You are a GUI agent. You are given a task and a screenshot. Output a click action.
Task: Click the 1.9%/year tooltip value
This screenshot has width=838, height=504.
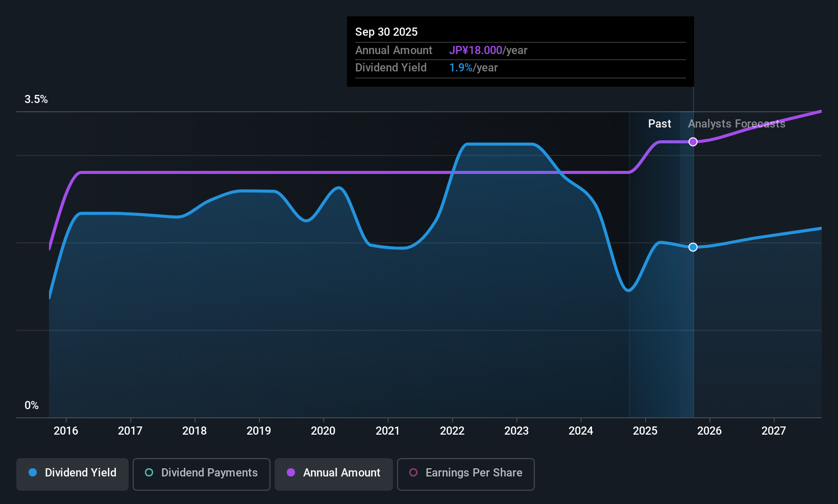[x=473, y=68]
